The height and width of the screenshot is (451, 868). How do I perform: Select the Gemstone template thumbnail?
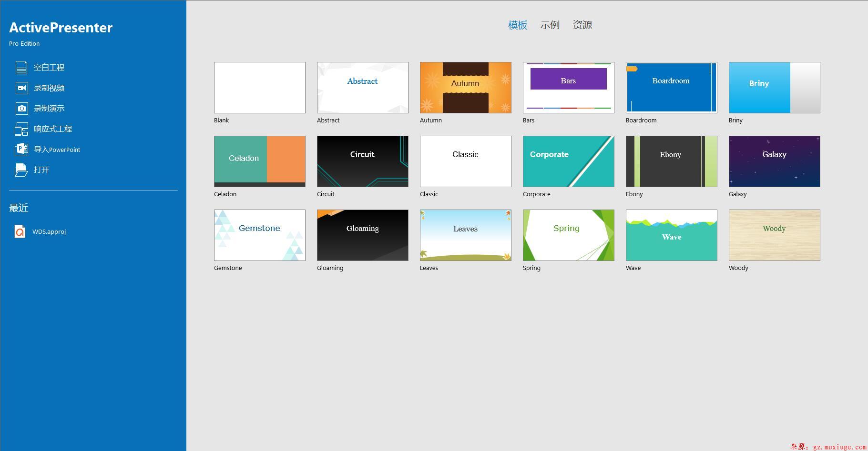260,235
